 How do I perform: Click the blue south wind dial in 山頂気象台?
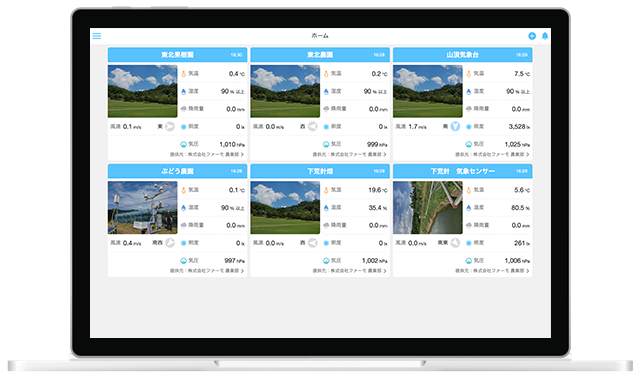coord(455,127)
